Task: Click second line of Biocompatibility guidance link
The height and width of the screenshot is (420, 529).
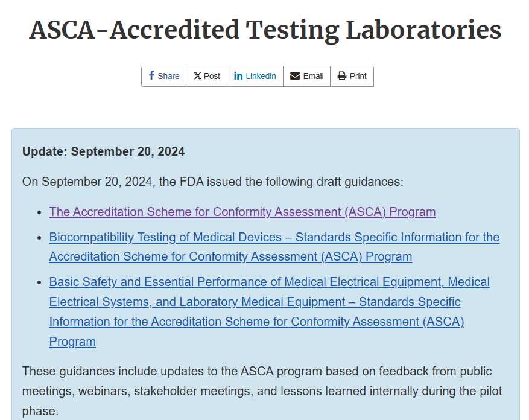Action: pyautogui.click(x=230, y=256)
